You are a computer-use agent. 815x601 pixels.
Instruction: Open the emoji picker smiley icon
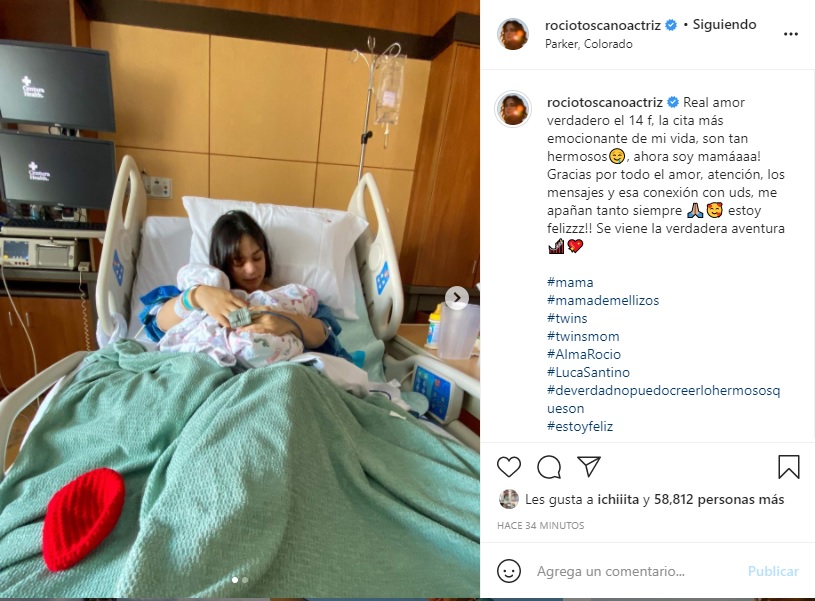point(508,571)
